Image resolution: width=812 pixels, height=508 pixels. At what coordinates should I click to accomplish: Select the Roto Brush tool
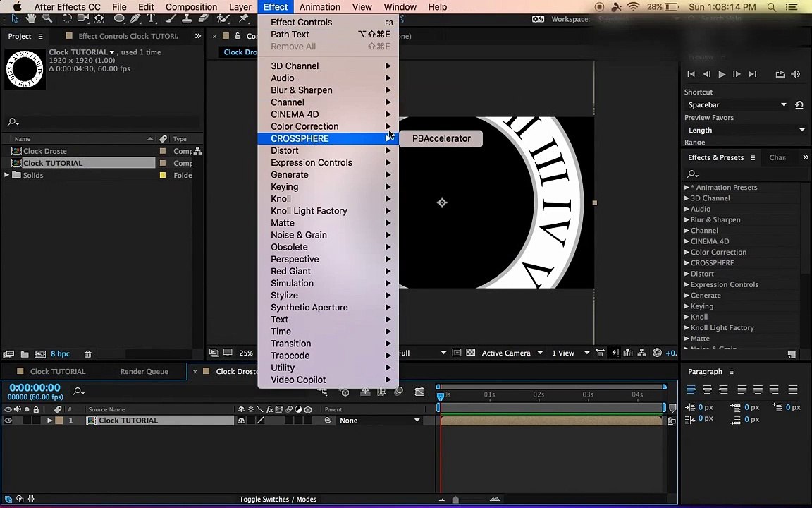point(223,18)
